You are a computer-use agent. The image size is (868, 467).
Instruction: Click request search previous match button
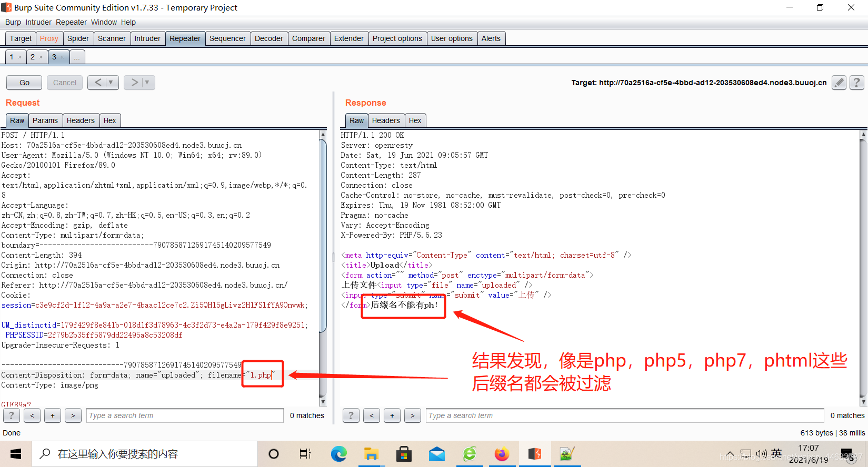(32, 415)
